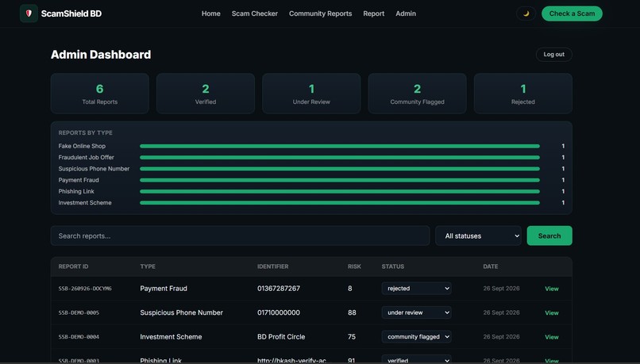The image size is (640, 364).
Task: Click the Fraudulent Job Offer progress bar
Action: [340, 157]
